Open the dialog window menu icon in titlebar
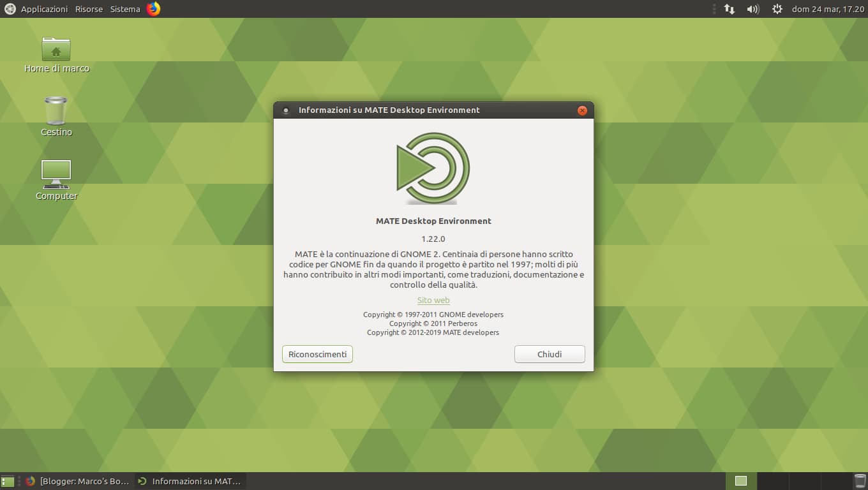The height and width of the screenshot is (490, 868). (285, 110)
